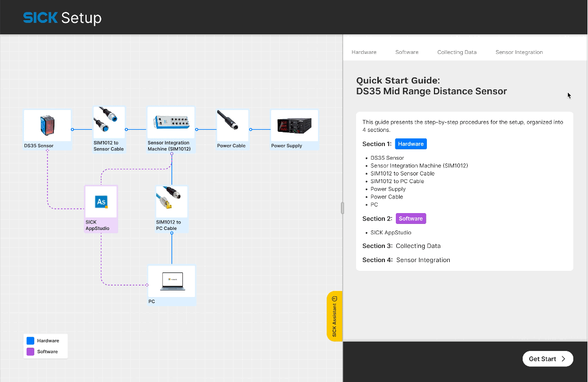Click the DS35 Sensor node image
Image resolution: width=588 pixels, height=382 pixels.
point(47,125)
